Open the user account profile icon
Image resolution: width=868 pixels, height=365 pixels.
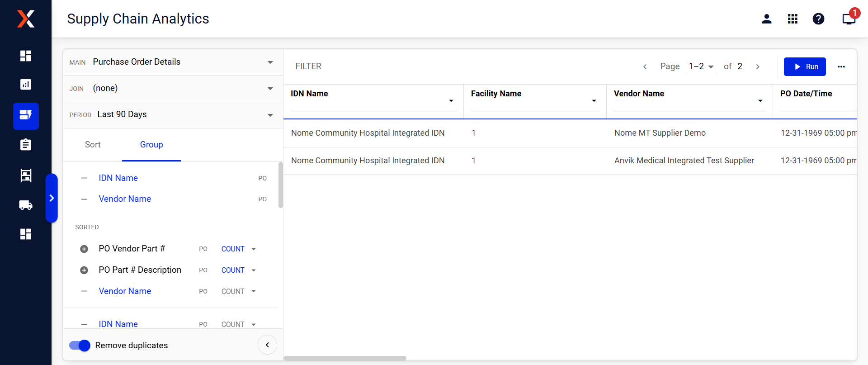pyautogui.click(x=766, y=19)
